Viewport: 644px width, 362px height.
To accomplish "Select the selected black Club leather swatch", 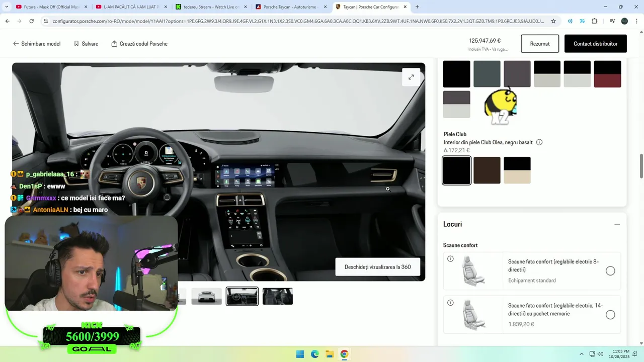I will click(457, 170).
